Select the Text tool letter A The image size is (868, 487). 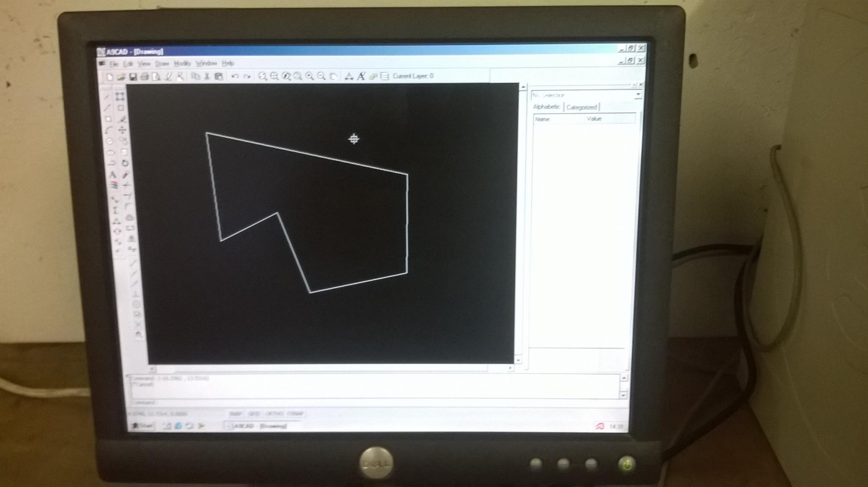coord(113,174)
